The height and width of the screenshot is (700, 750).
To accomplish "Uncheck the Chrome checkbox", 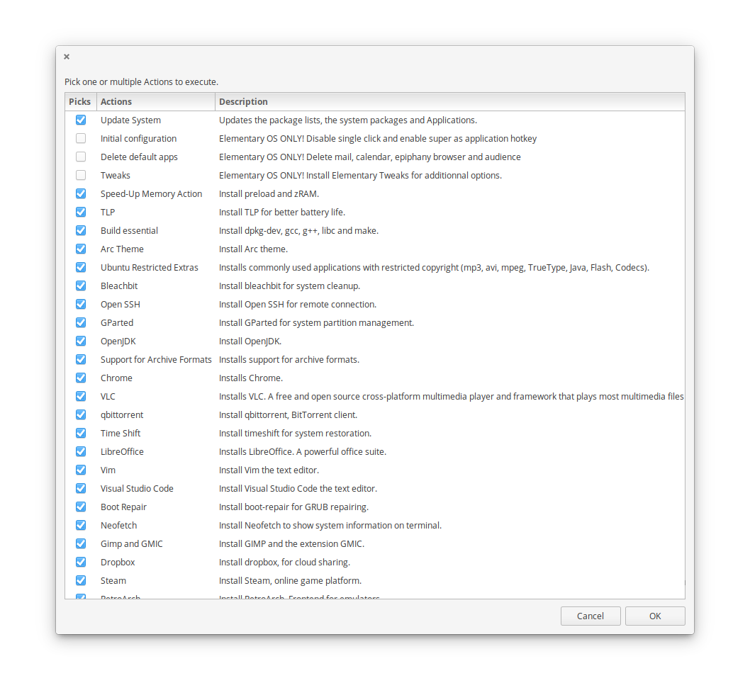I will (81, 378).
